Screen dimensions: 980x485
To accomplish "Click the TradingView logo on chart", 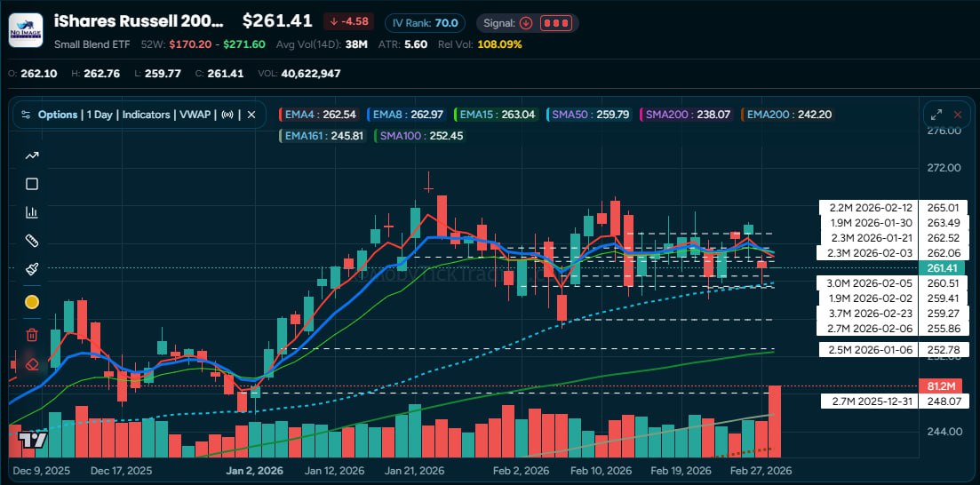I will (33, 440).
